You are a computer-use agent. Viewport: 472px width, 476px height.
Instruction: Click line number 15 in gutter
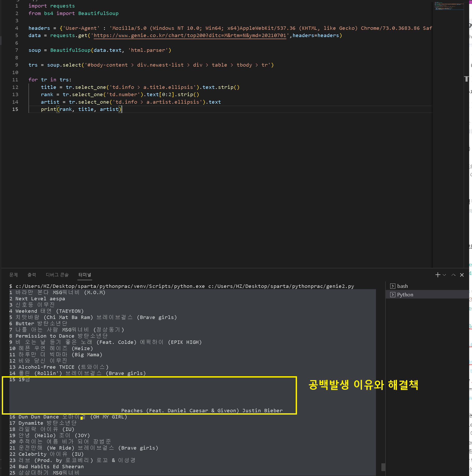pyautogui.click(x=15, y=109)
